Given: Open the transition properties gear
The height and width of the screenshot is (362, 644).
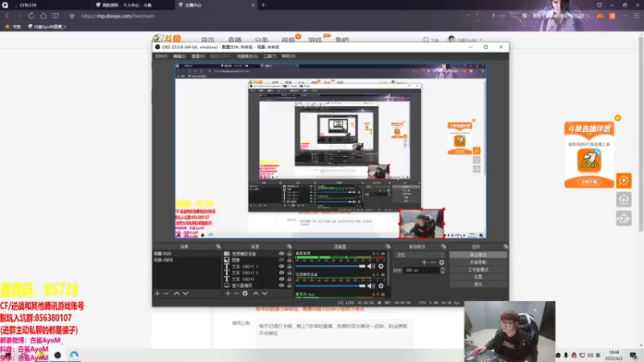Looking at the screenshot, I should pos(441,262).
